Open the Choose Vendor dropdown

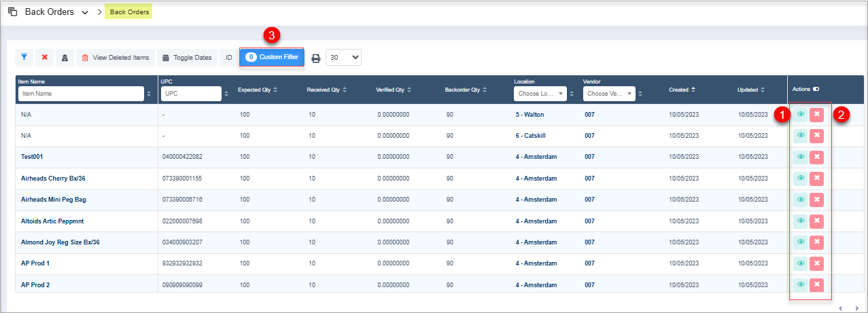tap(609, 94)
